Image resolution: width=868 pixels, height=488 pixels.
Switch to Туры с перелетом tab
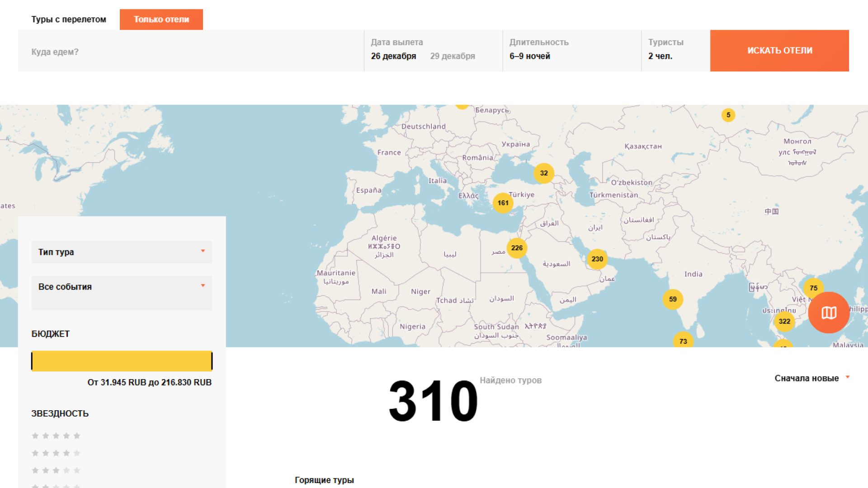click(69, 19)
